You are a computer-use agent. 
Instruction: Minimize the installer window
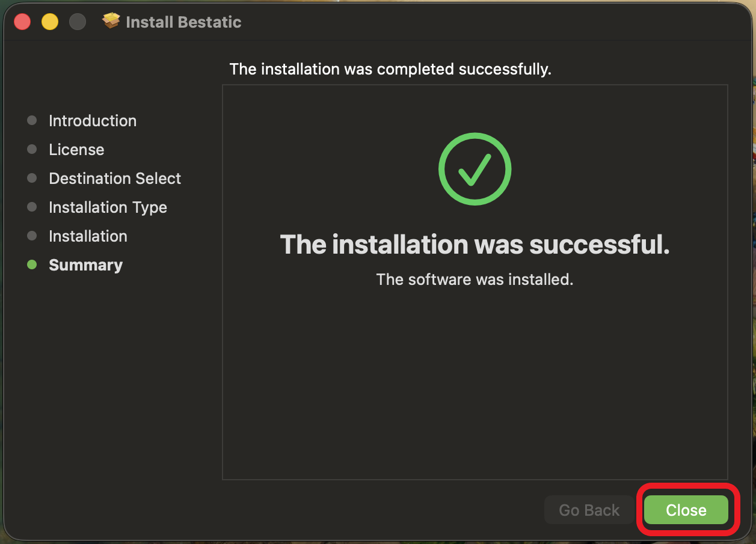pos(50,21)
